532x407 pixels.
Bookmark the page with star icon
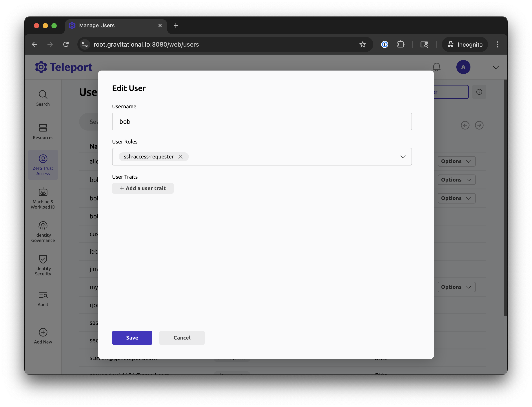tap(362, 44)
